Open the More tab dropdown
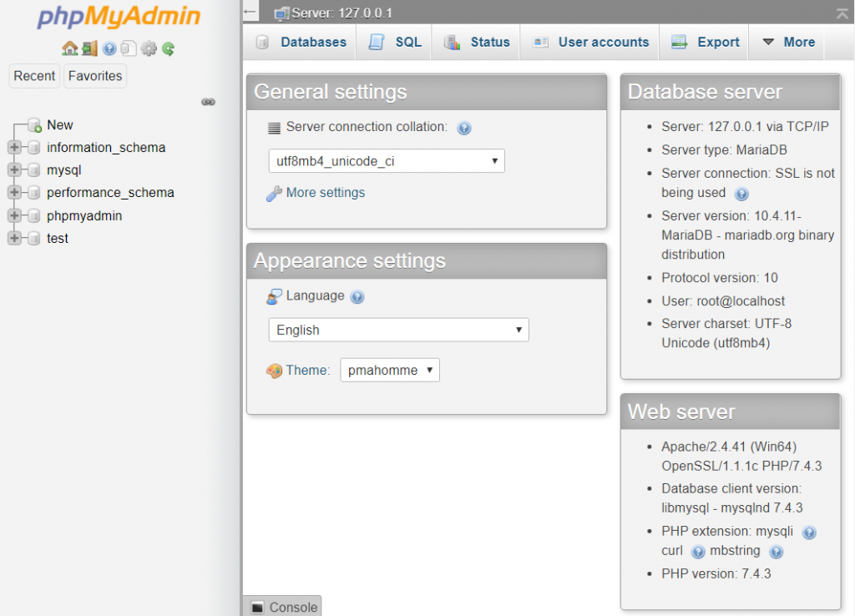 coord(788,42)
